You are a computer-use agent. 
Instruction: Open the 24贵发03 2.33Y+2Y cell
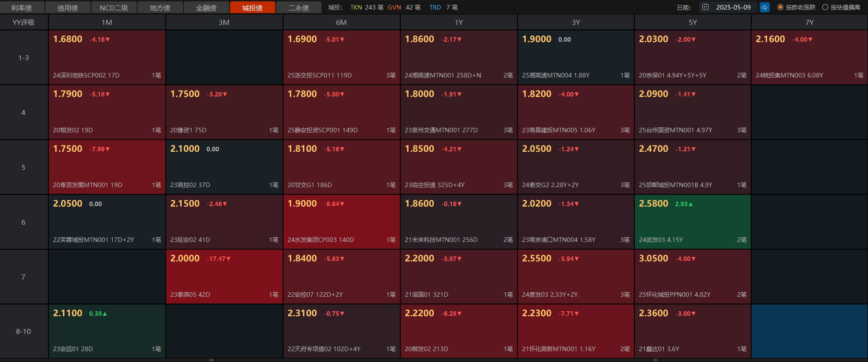(x=576, y=277)
